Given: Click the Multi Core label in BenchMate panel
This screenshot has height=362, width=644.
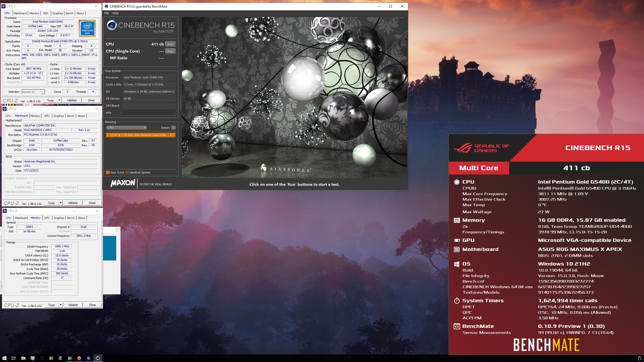Looking at the screenshot, I should coord(479,168).
